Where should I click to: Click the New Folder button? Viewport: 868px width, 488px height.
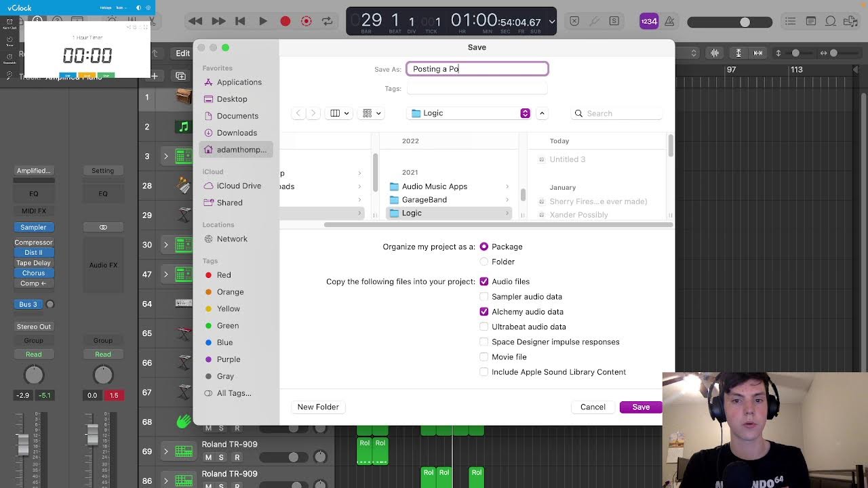[318, 407]
